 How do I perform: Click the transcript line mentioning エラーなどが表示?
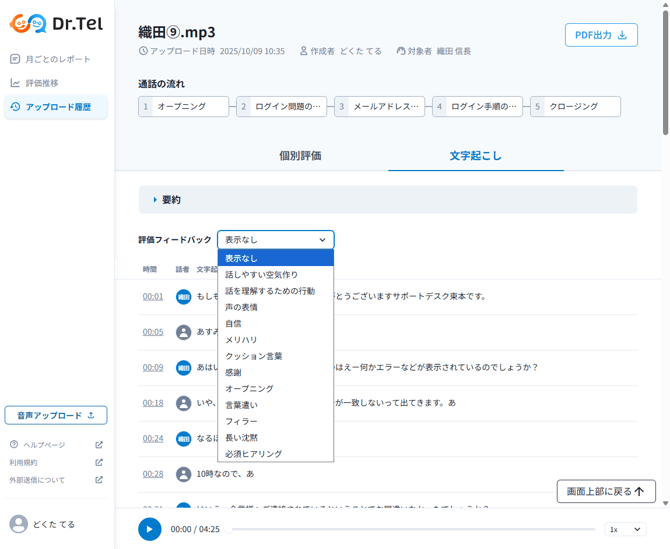[436, 367]
